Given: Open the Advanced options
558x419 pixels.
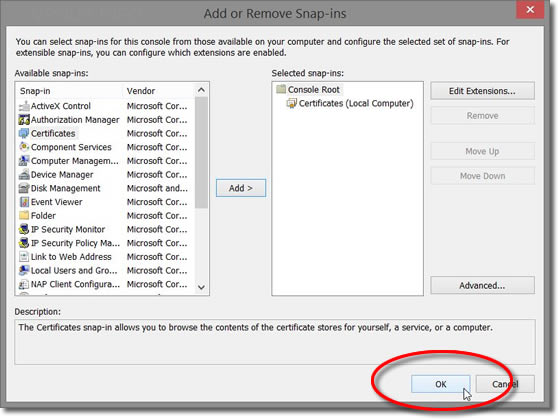Looking at the screenshot, I should [482, 286].
